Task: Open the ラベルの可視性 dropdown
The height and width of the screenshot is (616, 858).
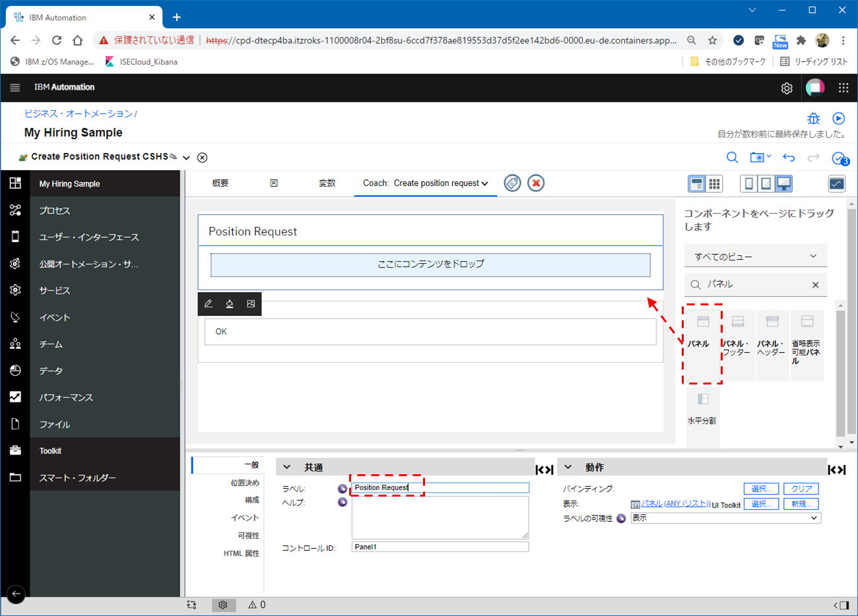Action: pos(726,518)
